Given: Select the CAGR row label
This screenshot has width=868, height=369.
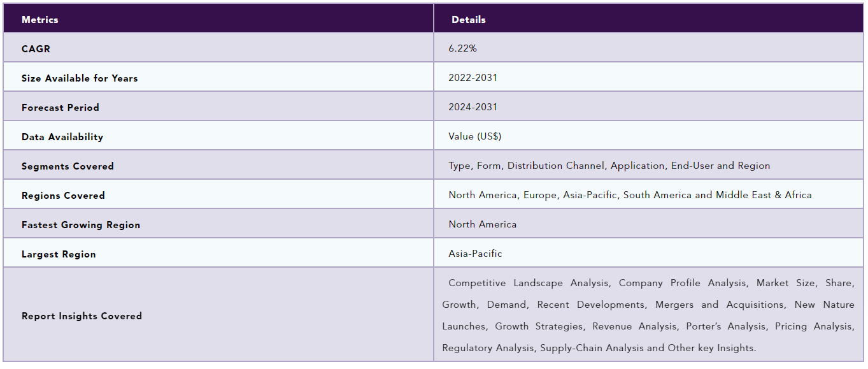Looking at the screenshot, I should (36, 49).
